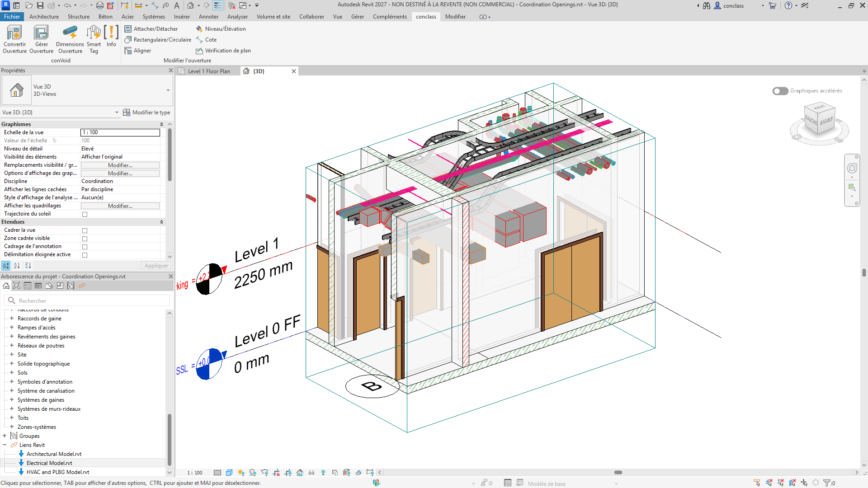Click the Echelle de la vue input field
Image resolution: width=868 pixels, height=488 pixels.
(120, 132)
